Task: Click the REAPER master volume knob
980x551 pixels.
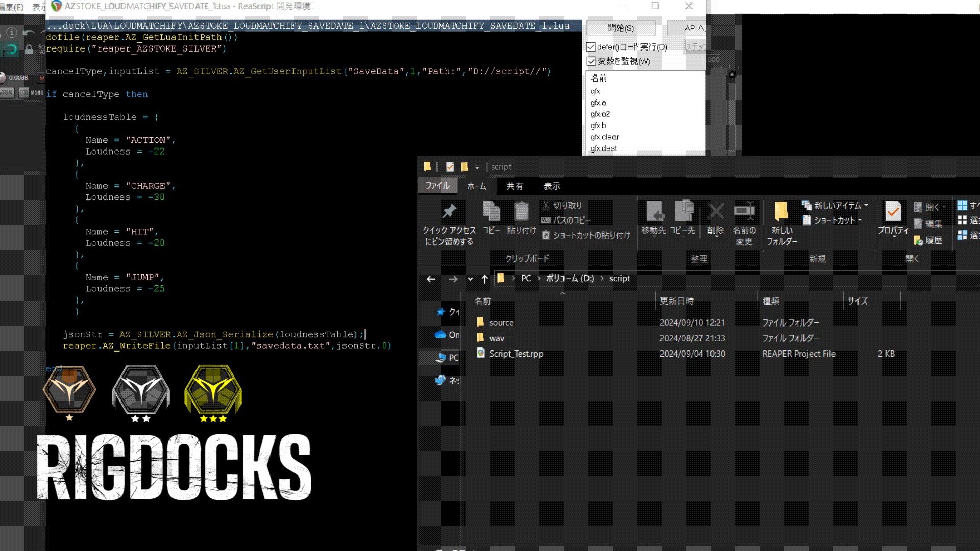Action: 2,78
